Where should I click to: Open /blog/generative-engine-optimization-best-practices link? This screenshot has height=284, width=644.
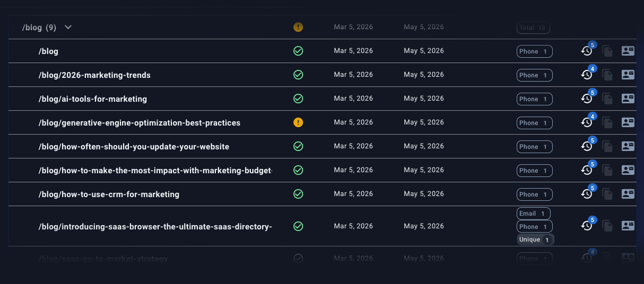[140, 123]
